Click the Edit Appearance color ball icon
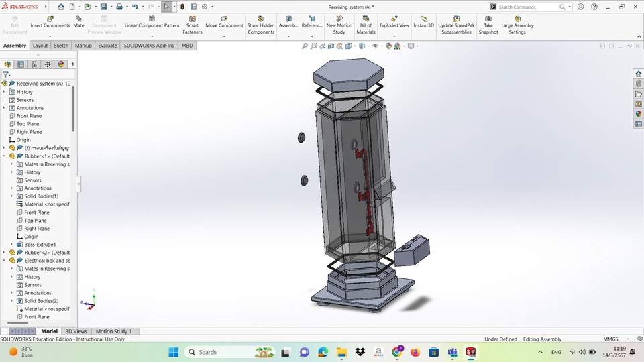The height and width of the screenshot is (362, 644). coord(388,46)
